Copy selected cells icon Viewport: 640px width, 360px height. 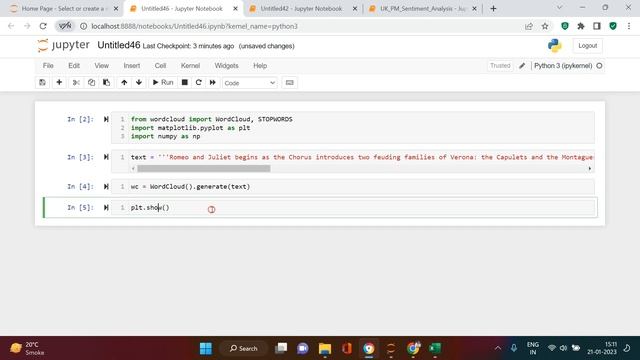coord(91,82)
